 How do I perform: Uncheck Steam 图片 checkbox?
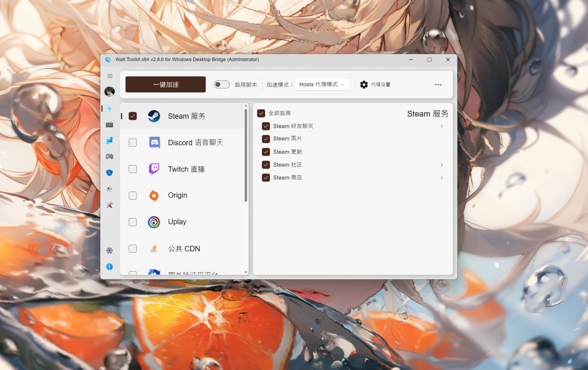(266, 139)
